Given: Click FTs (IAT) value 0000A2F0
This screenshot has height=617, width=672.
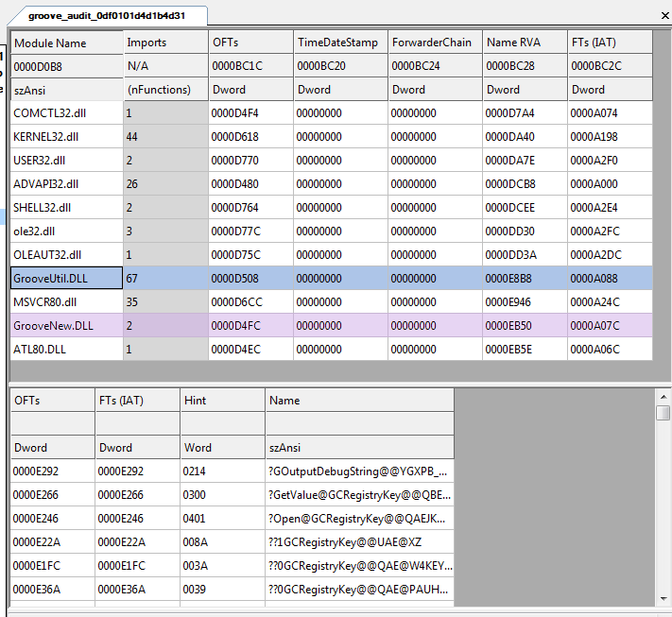Looking at the screenshot, I should click(610, 161).
